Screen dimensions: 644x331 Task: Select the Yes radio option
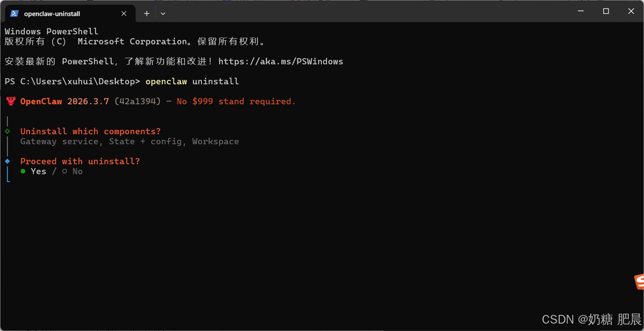pyautogui.click(x=23, y=171)
